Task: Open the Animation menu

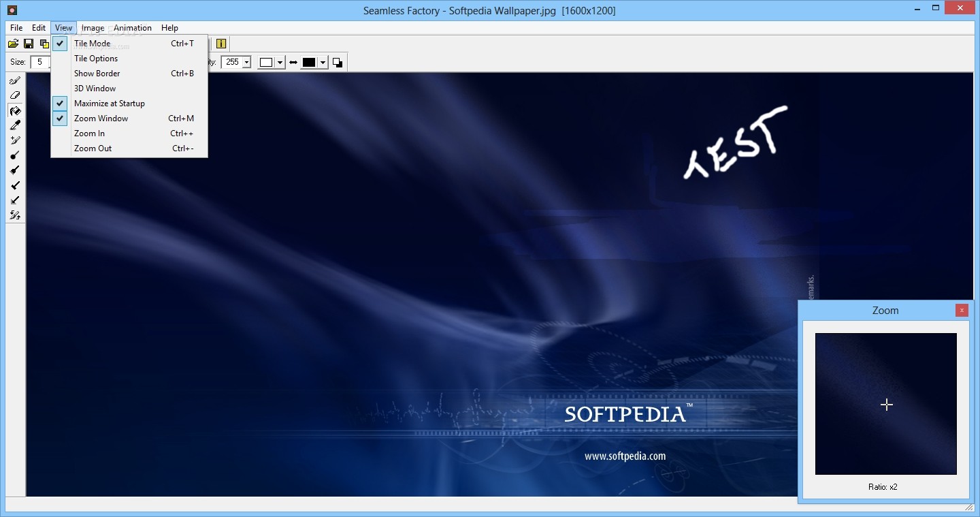Action: point(133,28)
